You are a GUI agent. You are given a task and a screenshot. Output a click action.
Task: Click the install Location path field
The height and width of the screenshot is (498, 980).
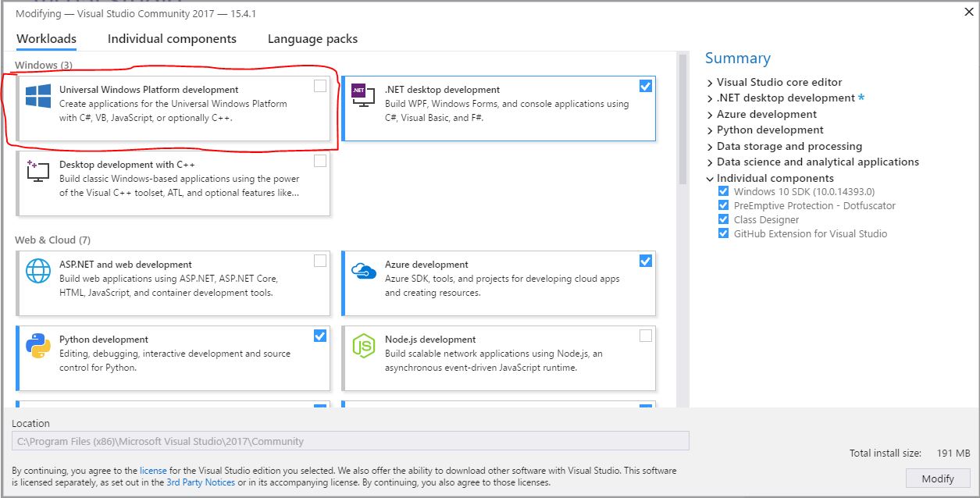pyautogui.click(x=351, y=441)
